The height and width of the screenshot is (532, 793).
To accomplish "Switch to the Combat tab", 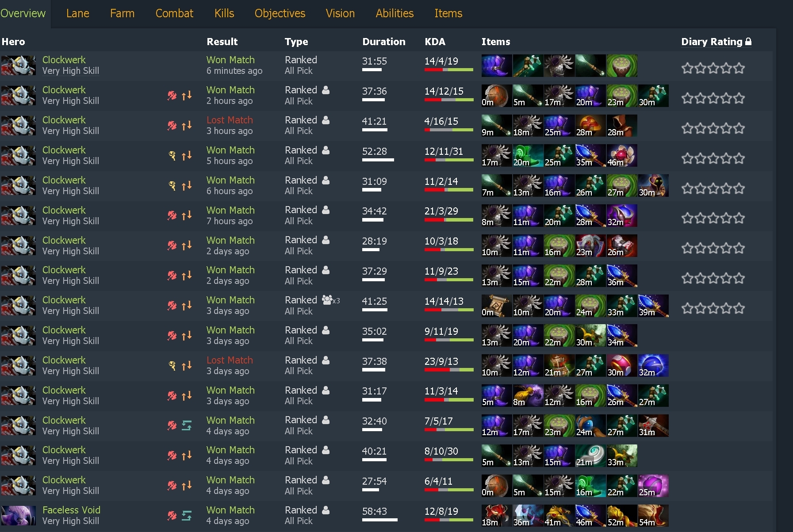I will 174,13.
